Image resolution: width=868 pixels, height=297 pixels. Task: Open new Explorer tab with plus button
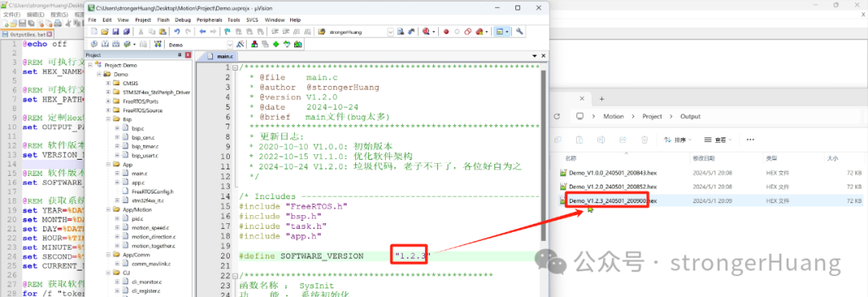[602, 99]
